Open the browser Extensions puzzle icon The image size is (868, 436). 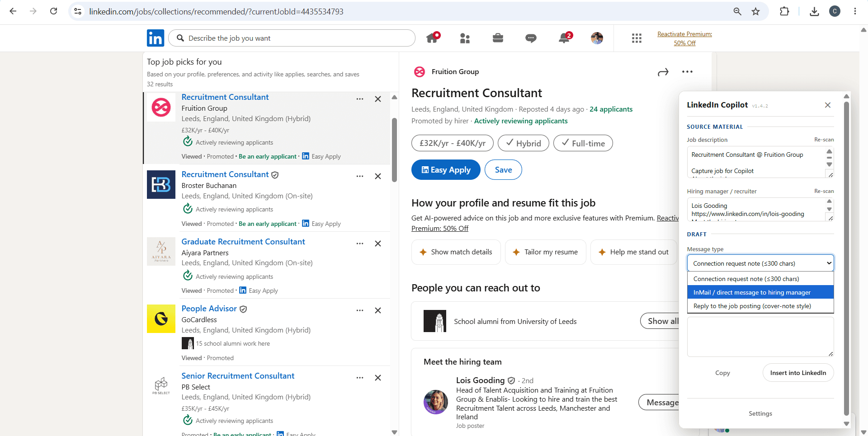coord(784,11)
